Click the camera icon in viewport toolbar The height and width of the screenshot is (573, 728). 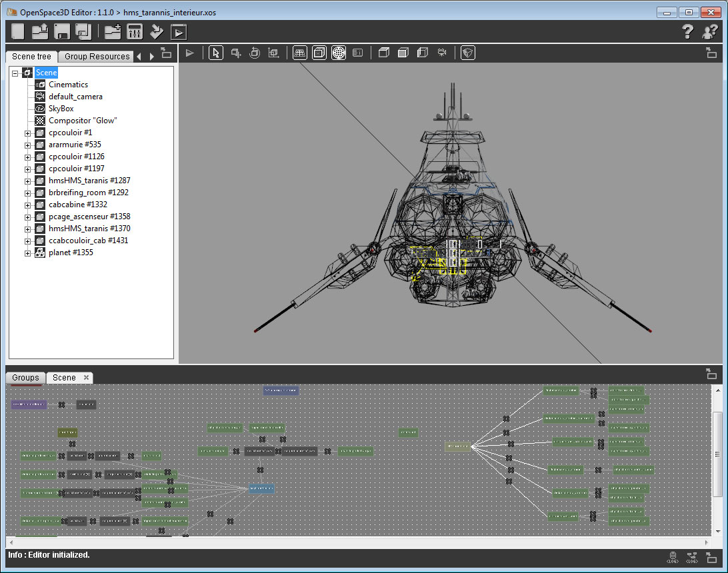coord(441,53)
